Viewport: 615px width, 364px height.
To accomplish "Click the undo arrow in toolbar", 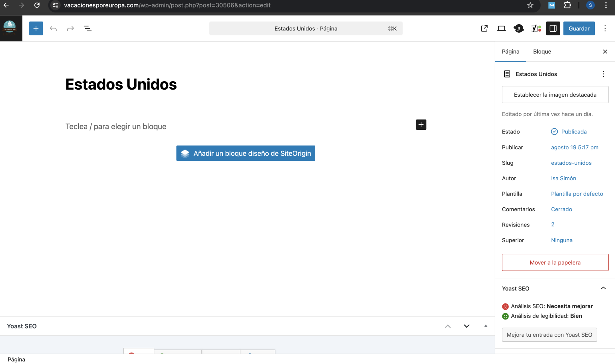I will (53, 28).
